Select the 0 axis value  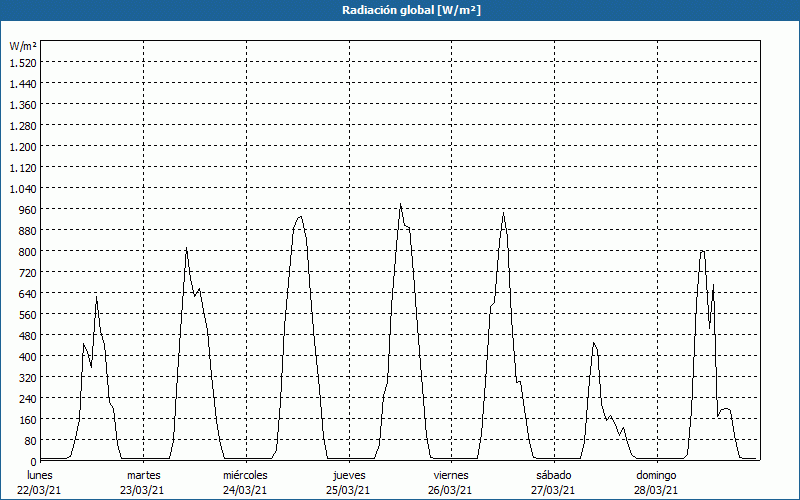click(x=33, y=461)
